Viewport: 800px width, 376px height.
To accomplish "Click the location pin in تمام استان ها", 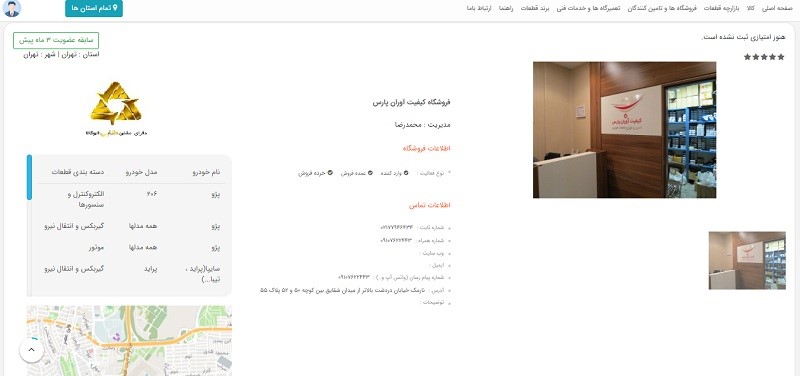I will coord(115,8).
